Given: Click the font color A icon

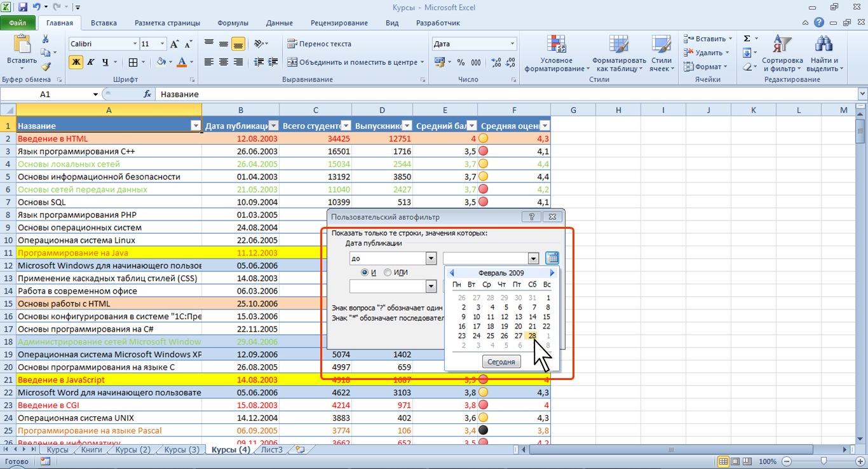Looking at the screenshot, I should point(182,62).
